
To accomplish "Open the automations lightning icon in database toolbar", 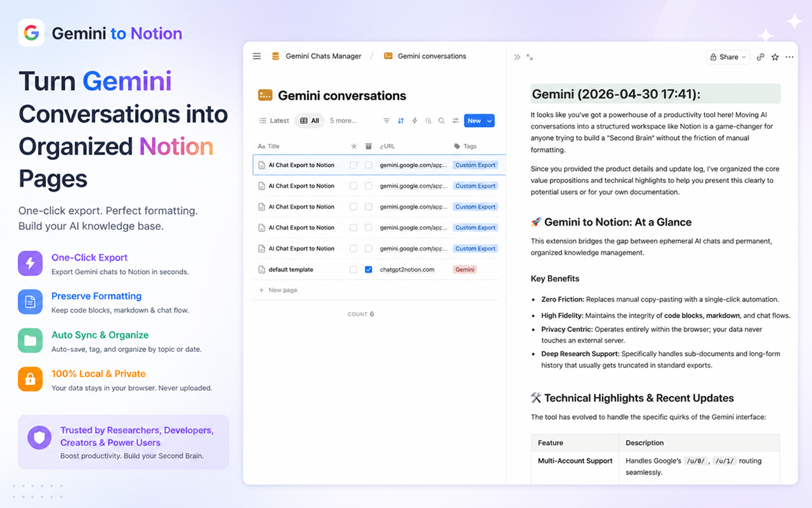I will (415, 121).
